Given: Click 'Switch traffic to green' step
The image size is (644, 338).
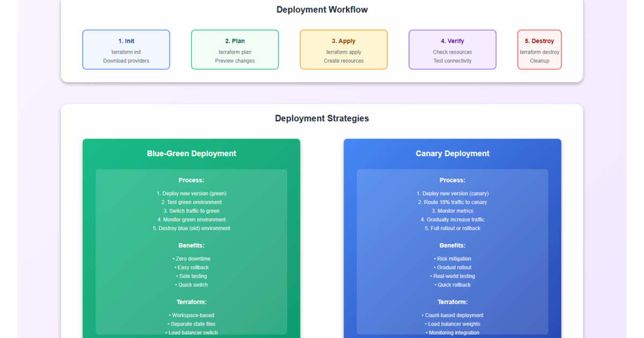Looking at the screenshot, I should [x=192, y=211].
